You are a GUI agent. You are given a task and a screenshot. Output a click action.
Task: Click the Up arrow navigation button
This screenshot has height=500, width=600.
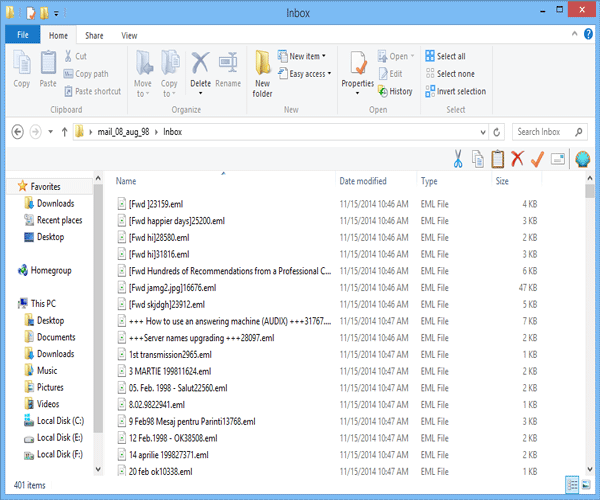pyautogui.click(x=65, y=131)
